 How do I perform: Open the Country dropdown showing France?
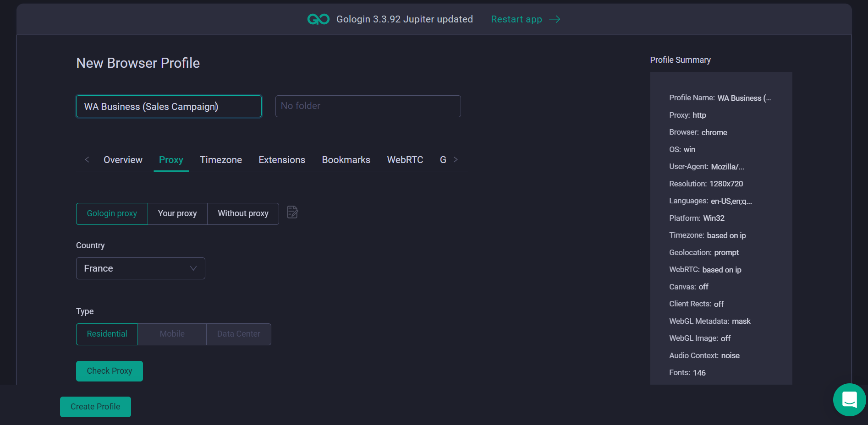click(140, 268)
